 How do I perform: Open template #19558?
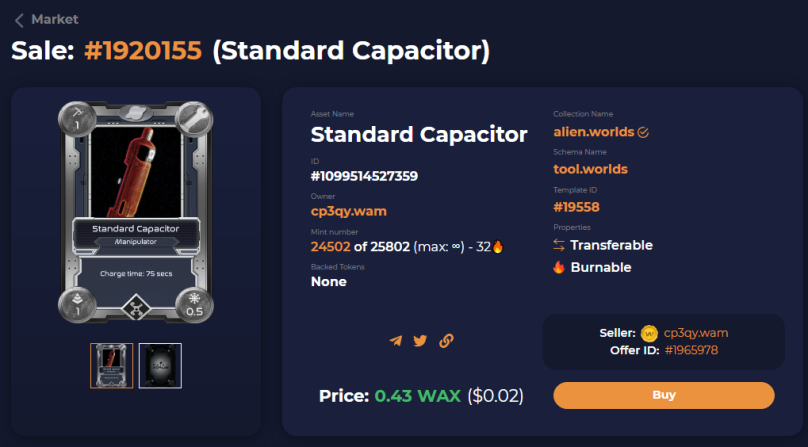tap(577, 207)
